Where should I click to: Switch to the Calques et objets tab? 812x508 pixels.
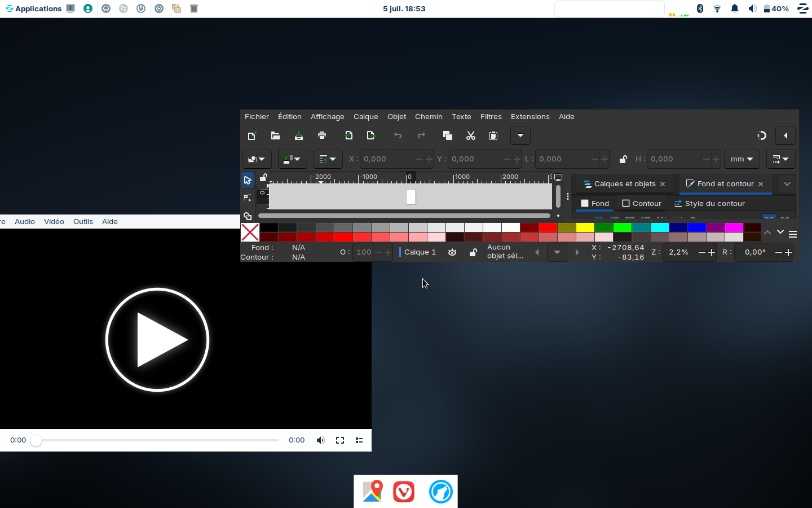pyautogui.click(x=624, y=184)
